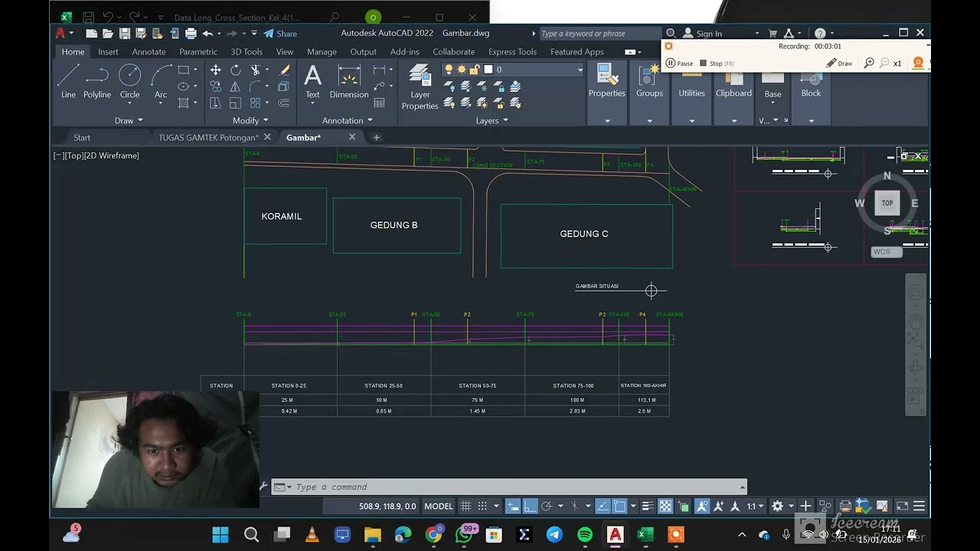The width and height of the screenshot is (980, 551).
Task: Expand the Groups panel dropdown arrow
Action: pos(649,121)
